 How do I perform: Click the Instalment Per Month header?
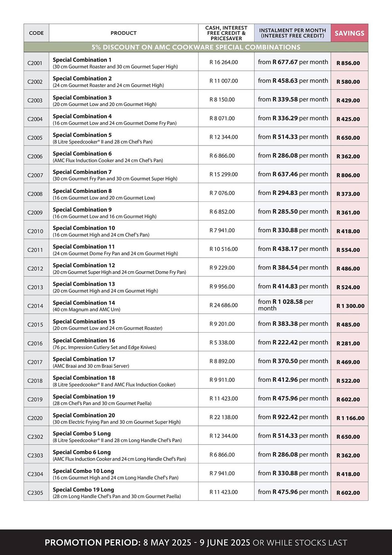(x=292, y=33)
